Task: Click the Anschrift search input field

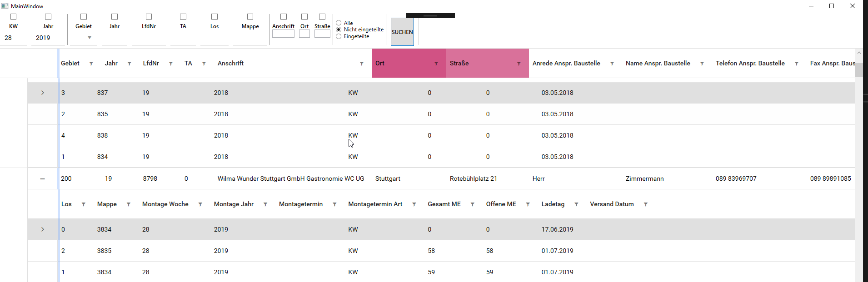Action: point(283,34)
